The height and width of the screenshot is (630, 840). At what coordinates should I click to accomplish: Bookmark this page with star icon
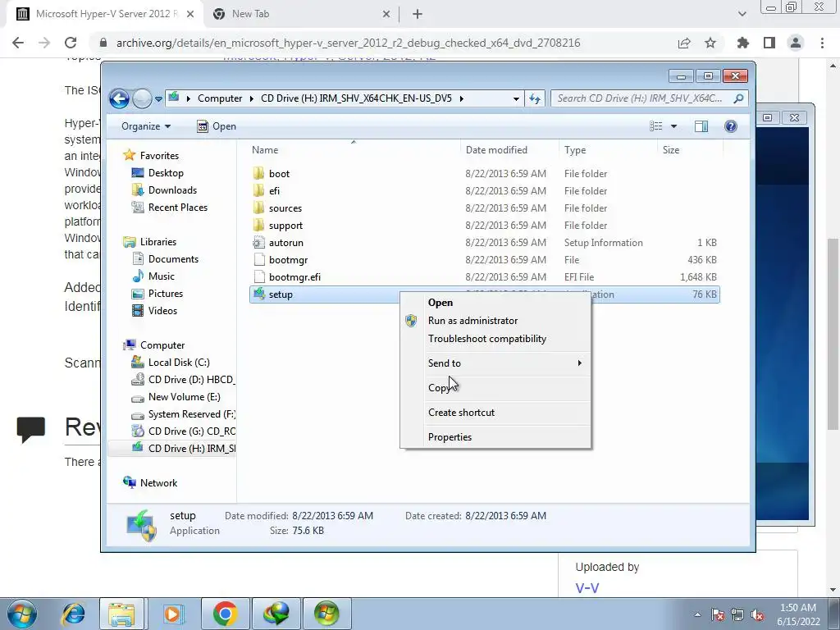pos(710,43)
